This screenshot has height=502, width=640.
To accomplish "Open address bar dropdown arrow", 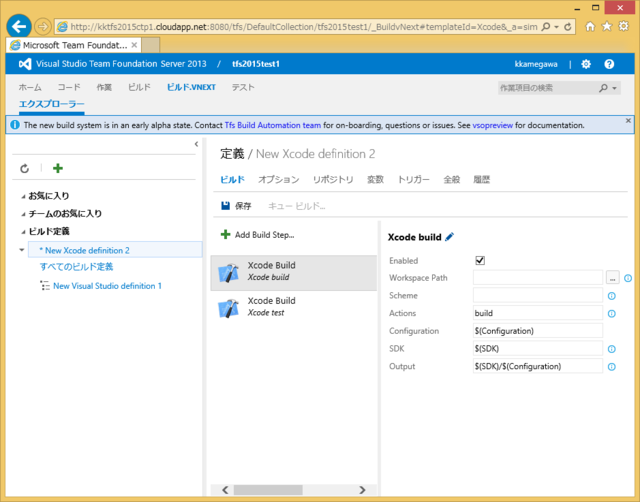I will point(556,27).
